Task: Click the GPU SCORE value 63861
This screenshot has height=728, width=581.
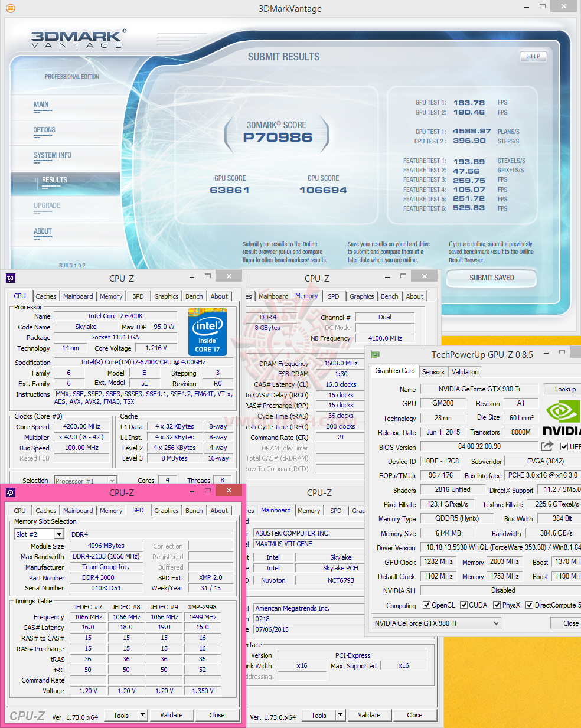Action: [230, 190]
